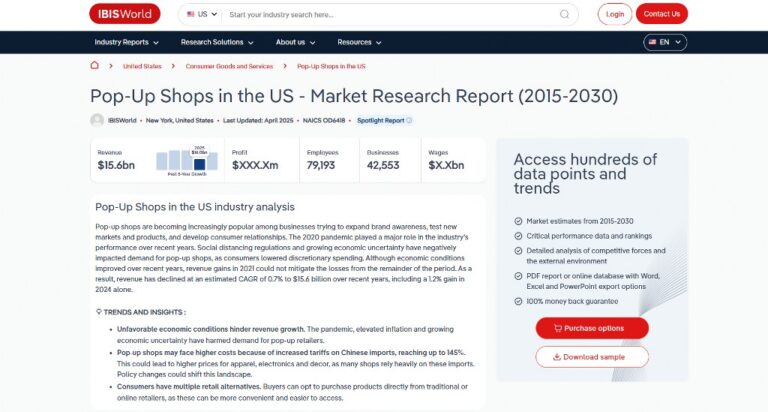Click the Revenue $15.6bn value
The image size is (768, 412).
(x=116, y=166)
